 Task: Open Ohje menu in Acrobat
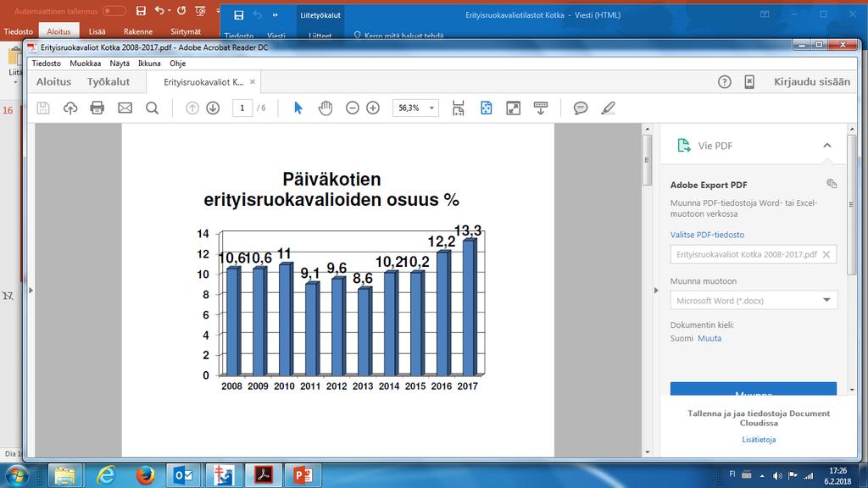coord(178,64)
